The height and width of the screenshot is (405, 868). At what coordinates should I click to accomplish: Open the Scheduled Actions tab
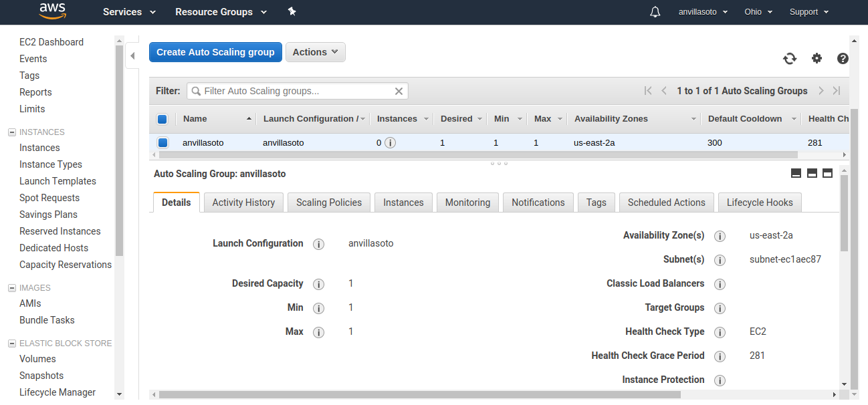pyautogui.click(x=667, y=202)
